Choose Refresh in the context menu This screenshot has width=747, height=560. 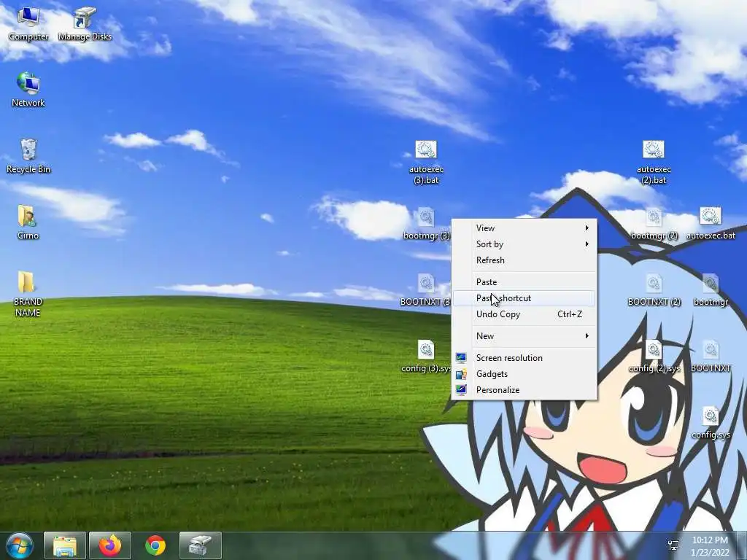[x=524, y=260]
